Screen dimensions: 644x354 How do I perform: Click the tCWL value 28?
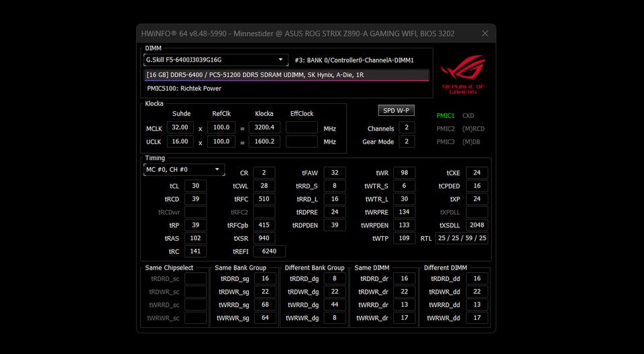point(264,186)
